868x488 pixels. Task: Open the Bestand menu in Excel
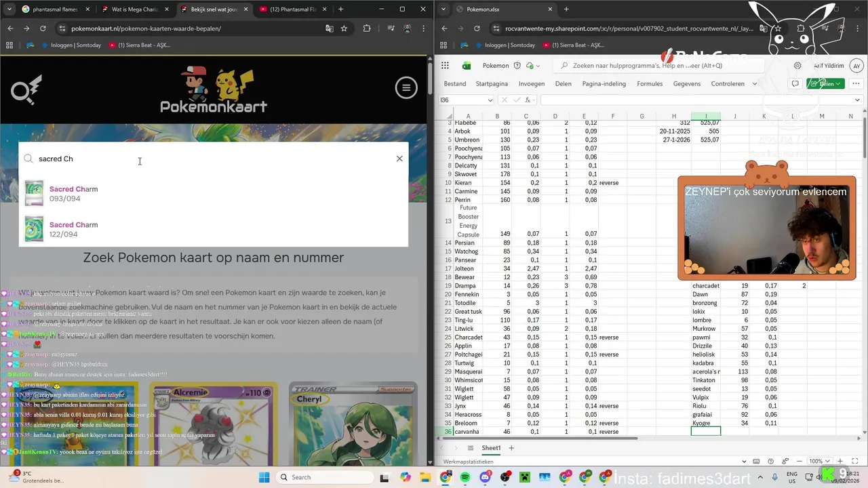[455, 83]
